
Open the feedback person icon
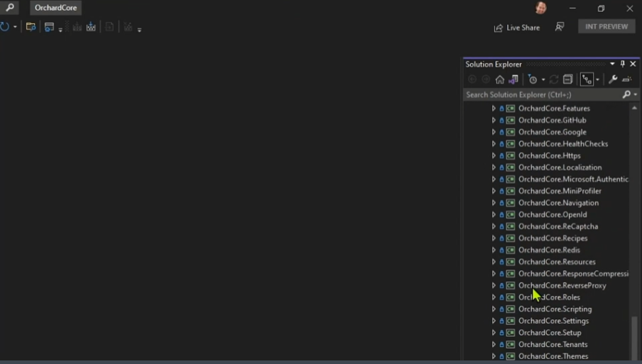pos(560,27)
